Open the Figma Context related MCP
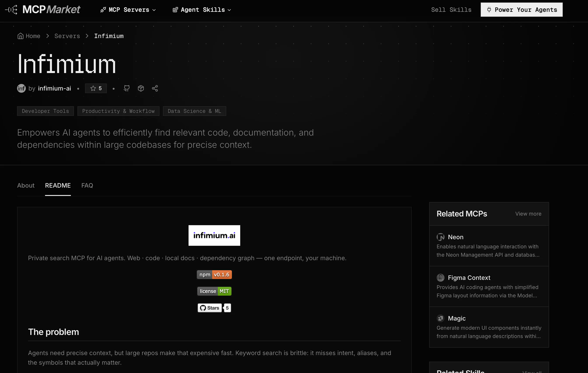This screenshot has height=373, width=588. coord(489,286)
